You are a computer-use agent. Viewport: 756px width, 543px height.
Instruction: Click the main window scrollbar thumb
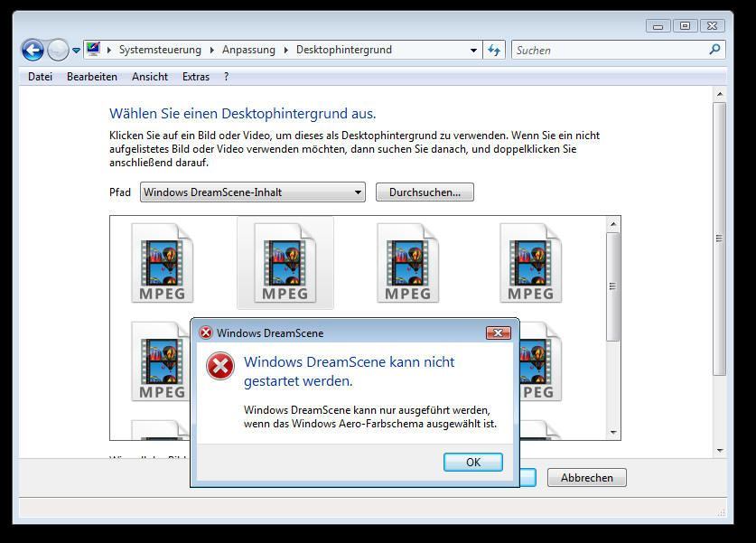coord(719,239)
